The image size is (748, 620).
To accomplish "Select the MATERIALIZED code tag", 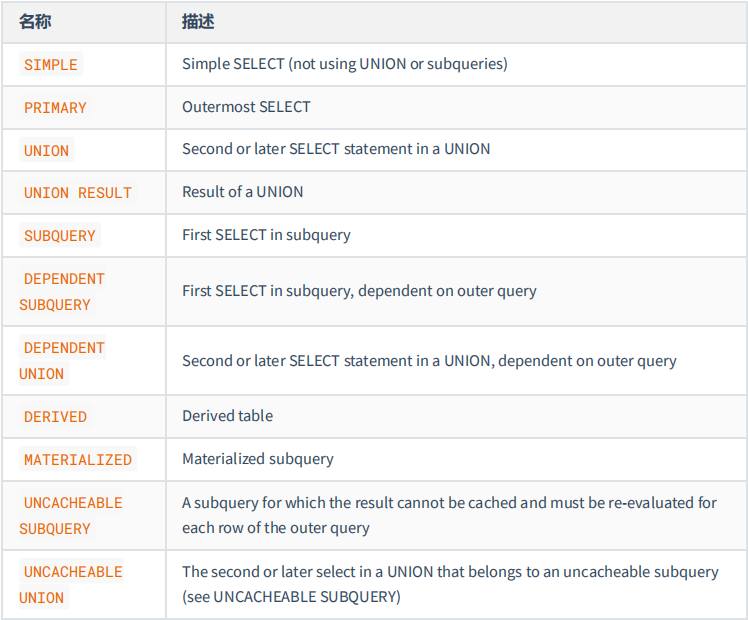I will coord(78,459).
